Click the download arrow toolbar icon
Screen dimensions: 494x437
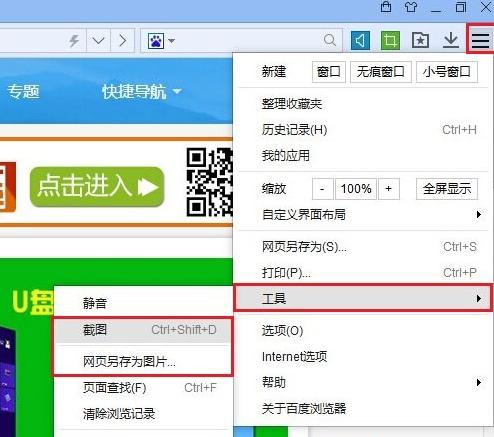(451, 40)
